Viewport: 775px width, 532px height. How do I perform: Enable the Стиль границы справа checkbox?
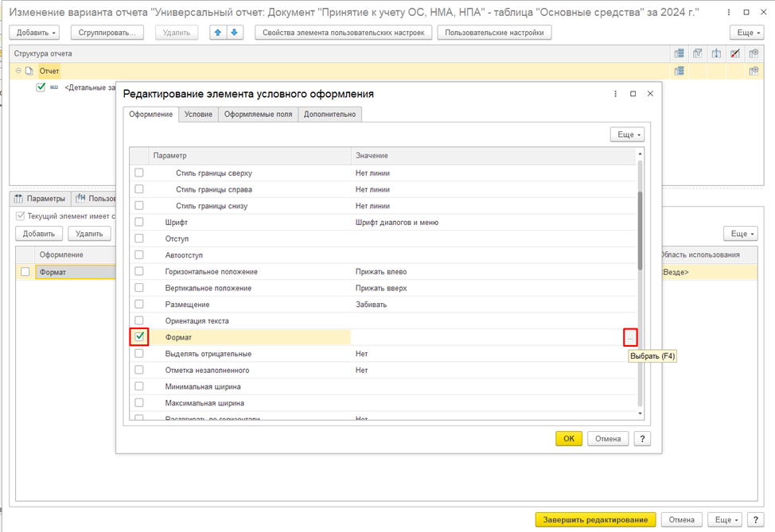[139, 189]
